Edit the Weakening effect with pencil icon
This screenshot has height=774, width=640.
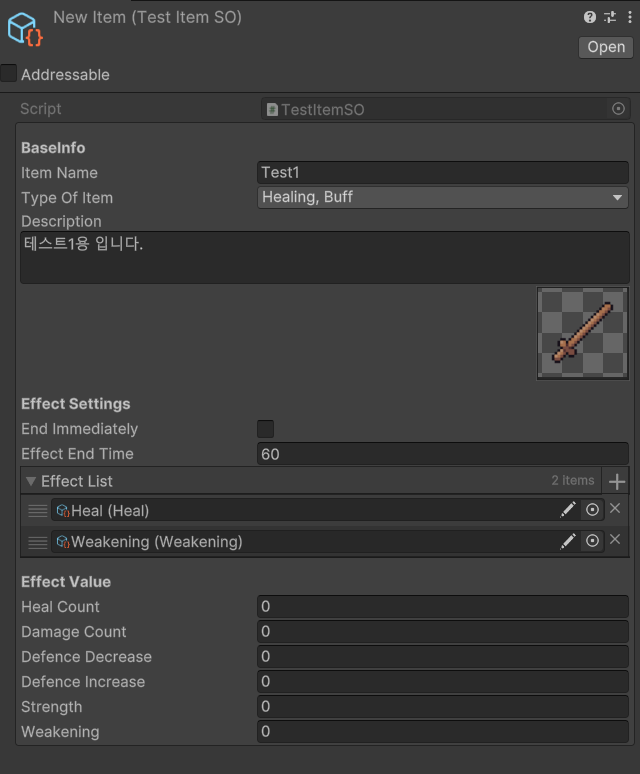pyautogui.click(x=568, y=541)
